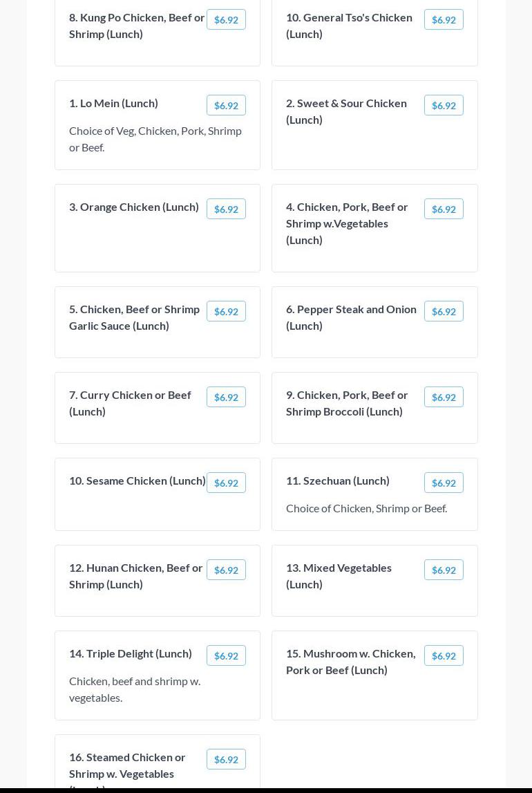Click the Sesame Chicken price button
The width and height of the screenshot is (532, 793).
[226, 483]
